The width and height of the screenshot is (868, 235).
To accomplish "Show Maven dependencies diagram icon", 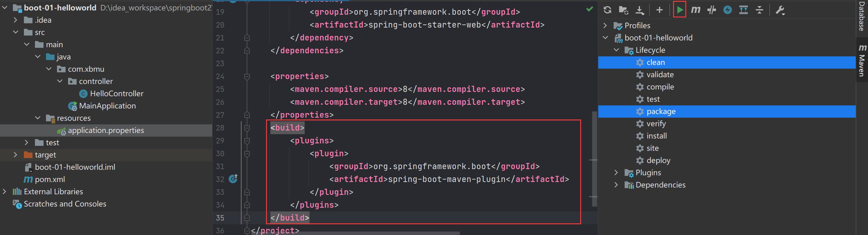I will click(743, 10).
